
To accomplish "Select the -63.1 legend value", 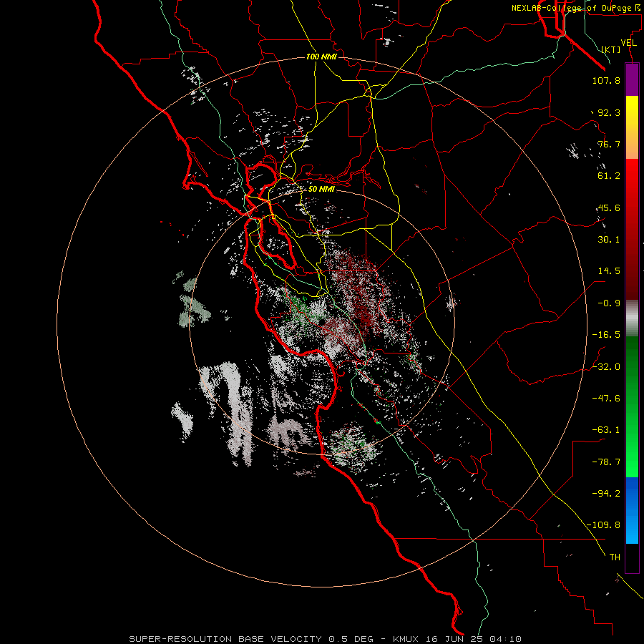I will (606, 430).
